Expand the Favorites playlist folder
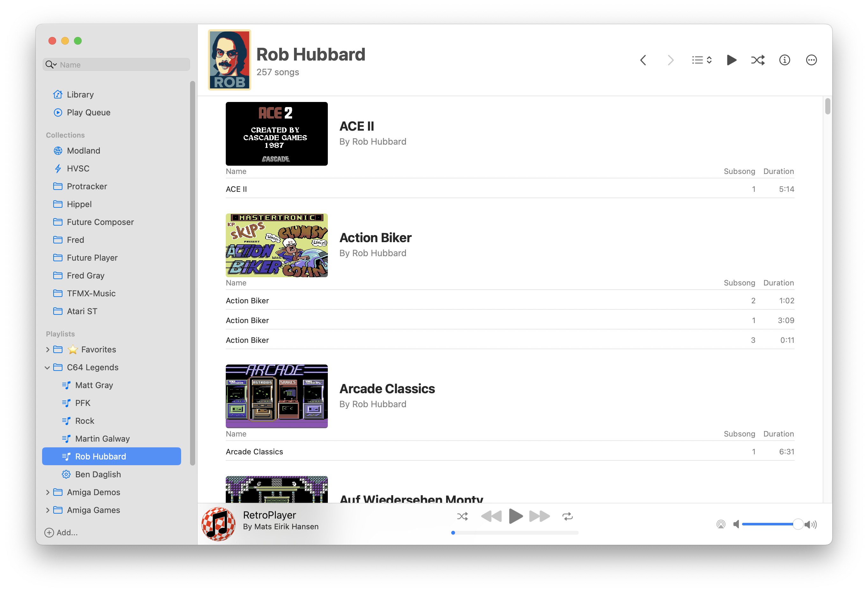The height and width of the screenshot is (592, 868). pyautogui.click(x=48, y=350)
